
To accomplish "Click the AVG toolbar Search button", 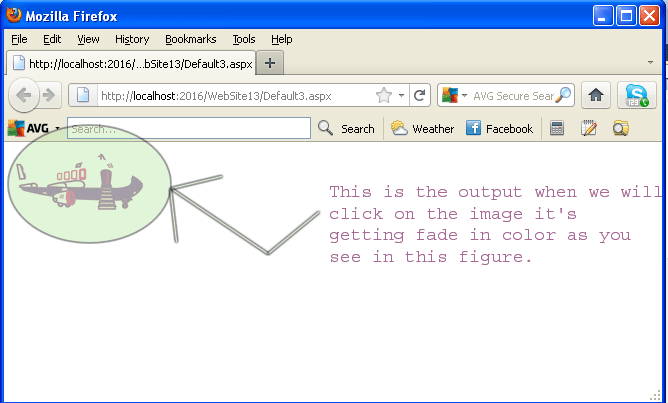I will [346, 128].
